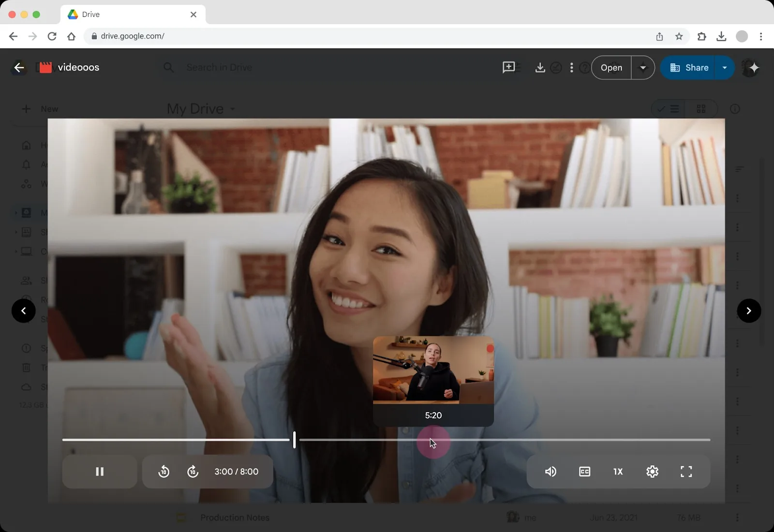Open the Open-with dropdown arrow
Image resolution: width=774 pixels, height=532 pixels.
[643, 67]
